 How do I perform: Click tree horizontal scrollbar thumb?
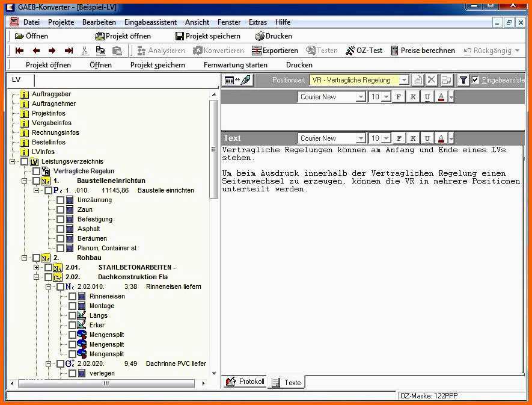tap(106, 383)
